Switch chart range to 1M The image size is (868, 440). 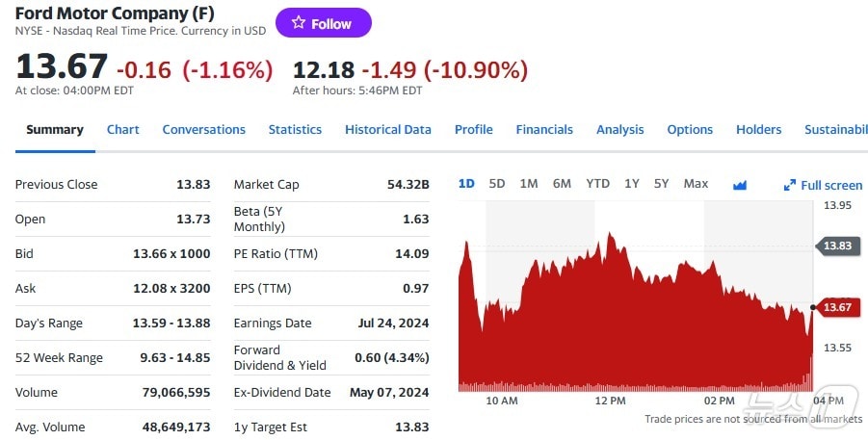point(529,184)
